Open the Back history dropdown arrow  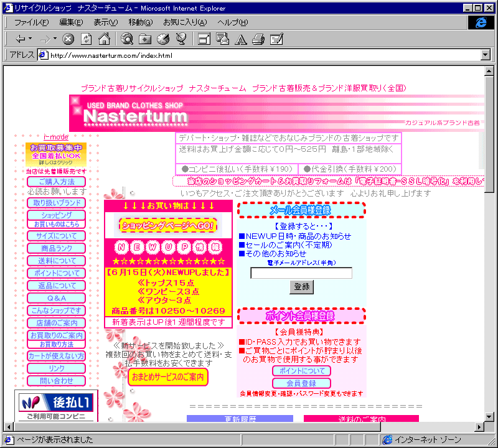(30, 39)
